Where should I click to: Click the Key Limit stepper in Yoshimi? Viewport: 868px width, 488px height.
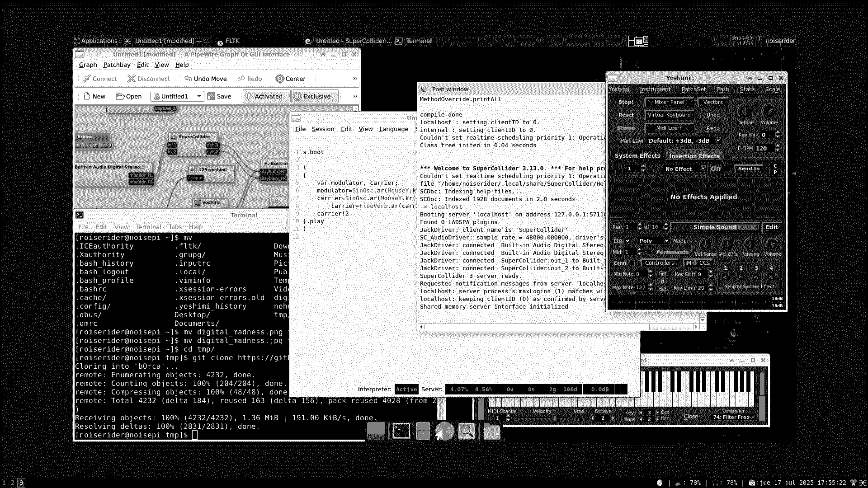pos(710,287)
